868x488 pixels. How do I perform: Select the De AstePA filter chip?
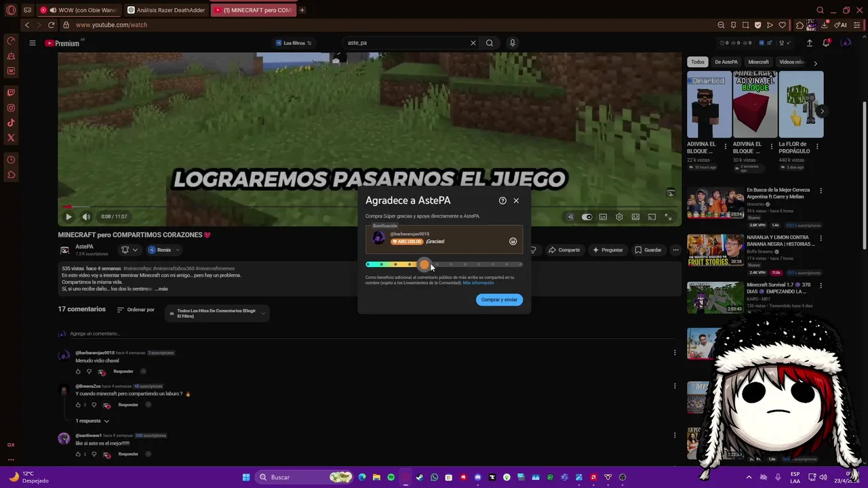[x=726, y=62]
